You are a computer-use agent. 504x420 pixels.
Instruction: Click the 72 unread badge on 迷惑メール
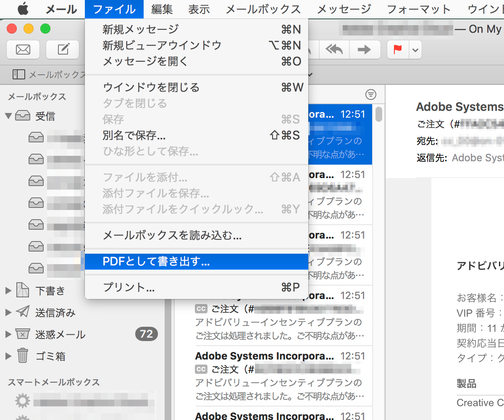click(x=146, y=334)
